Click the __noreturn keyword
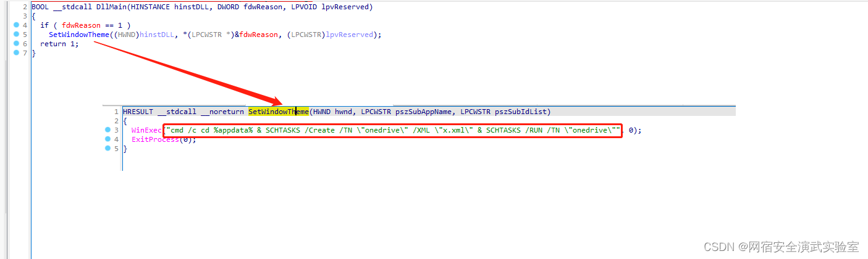The width and height of the screenshot is (868, 259). point(222,112)
